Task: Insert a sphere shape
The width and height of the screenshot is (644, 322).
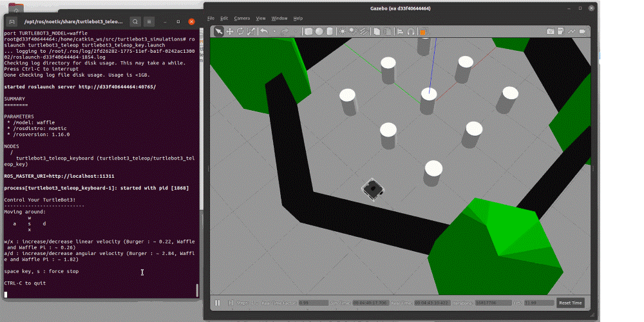Action: tap(319, 31)
